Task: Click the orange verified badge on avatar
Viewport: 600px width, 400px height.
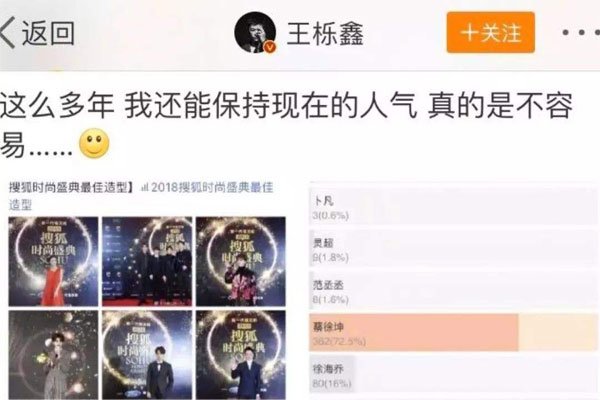Action: pyautogui.click(x=270, y=47)
